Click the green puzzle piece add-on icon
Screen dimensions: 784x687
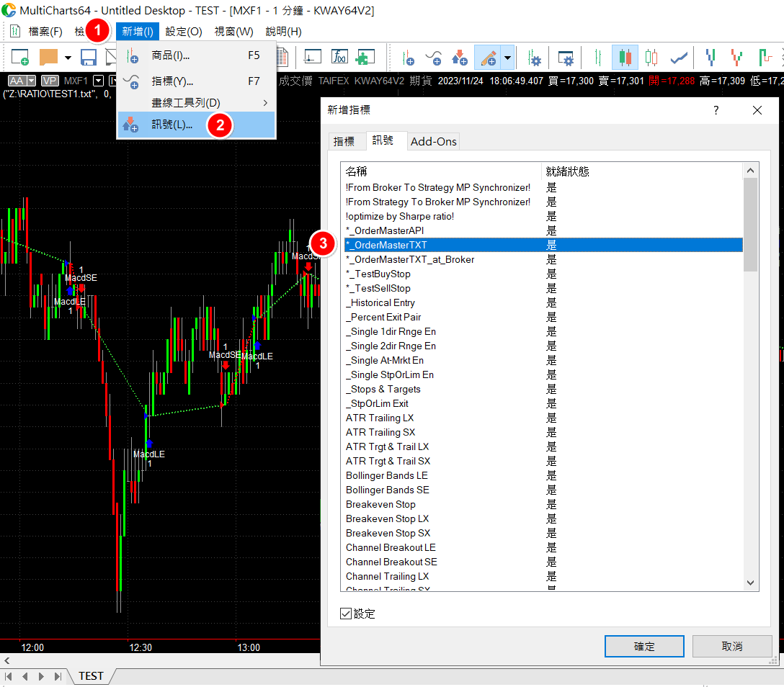pos(365,58)
